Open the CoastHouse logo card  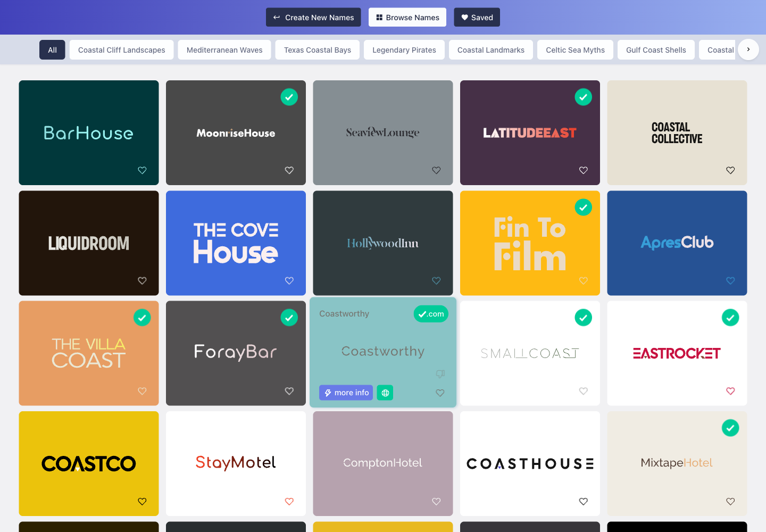(x=530, y=463)
